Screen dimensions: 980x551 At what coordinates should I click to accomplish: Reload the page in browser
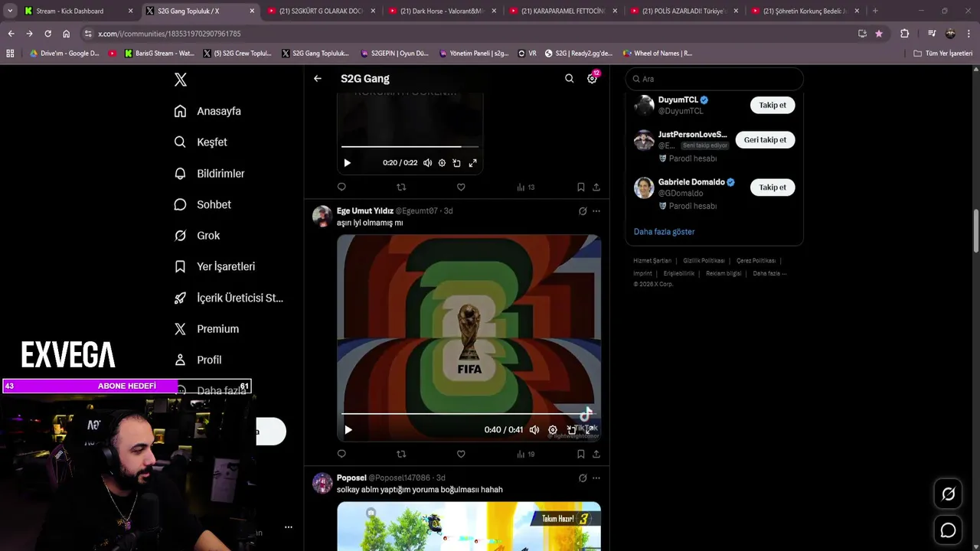pos(47,34)
